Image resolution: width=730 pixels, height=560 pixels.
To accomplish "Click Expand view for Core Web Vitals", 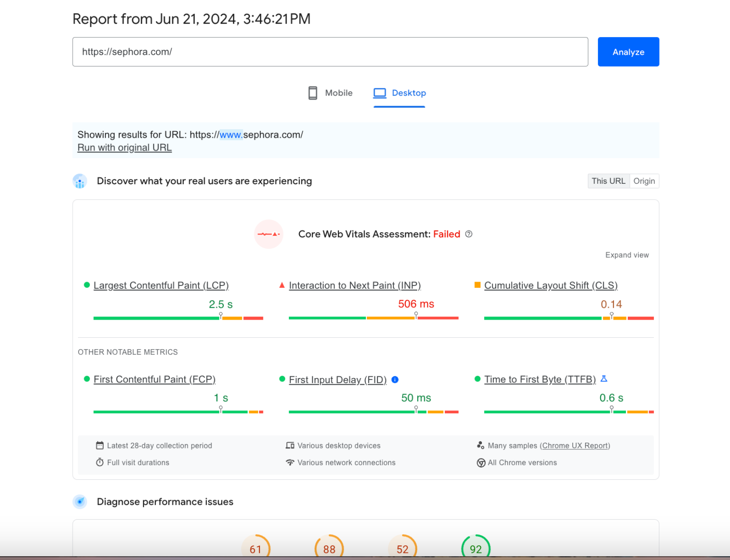I will click(627, 255).
